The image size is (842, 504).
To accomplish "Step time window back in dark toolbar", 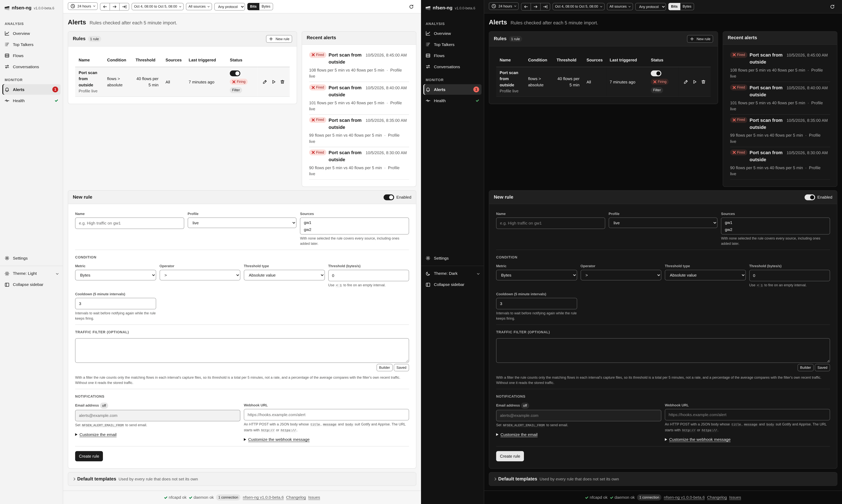I will [x=526, y=6].
